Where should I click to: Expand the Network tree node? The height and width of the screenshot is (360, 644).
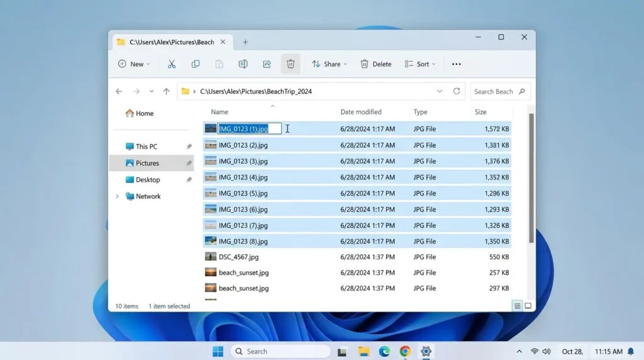117,196
